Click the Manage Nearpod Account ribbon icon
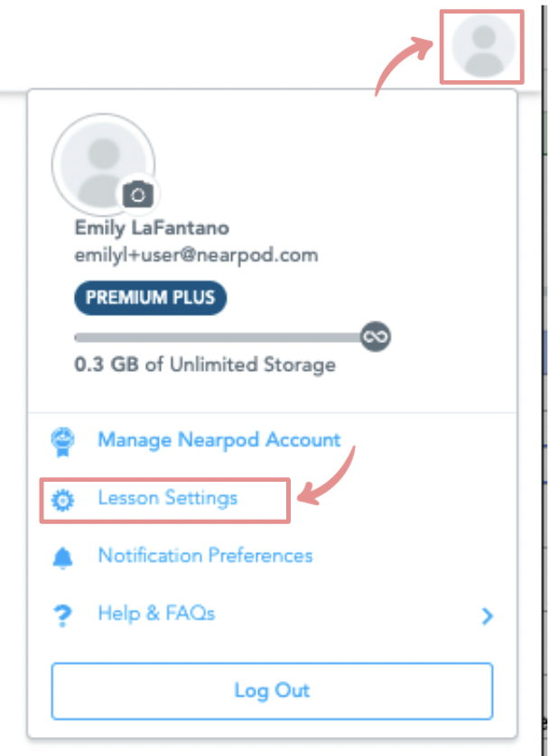The image size is (549, 756). coord(62,442)
